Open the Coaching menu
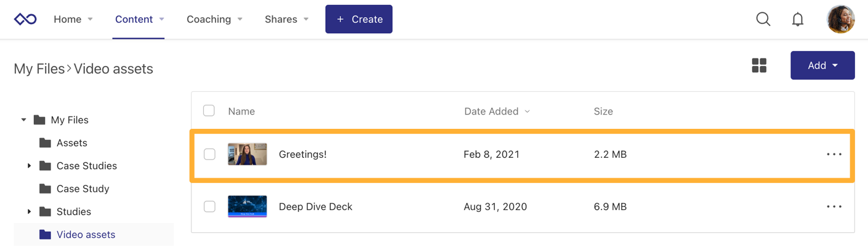The width and height of the screenshot is (868, 249). (214, 19)
